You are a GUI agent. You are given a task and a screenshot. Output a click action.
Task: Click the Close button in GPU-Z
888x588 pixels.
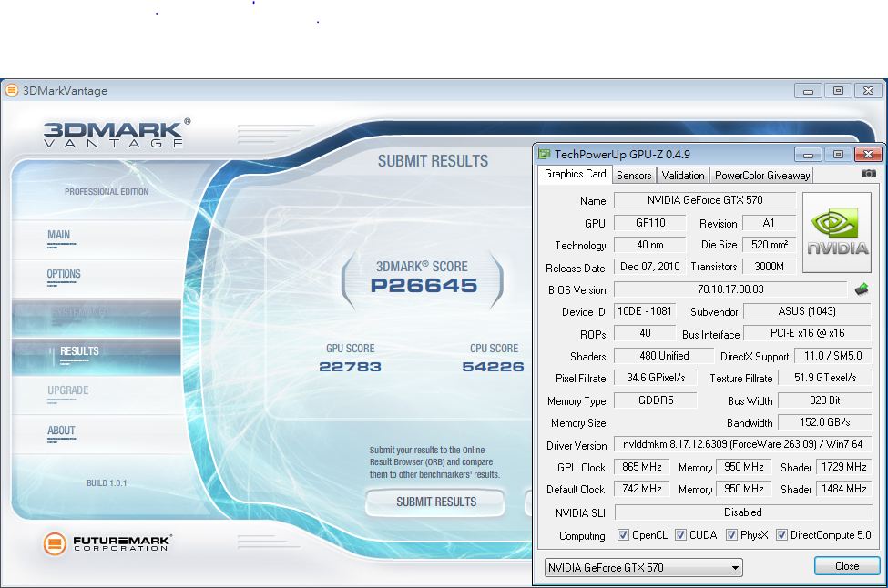(847, 566)
